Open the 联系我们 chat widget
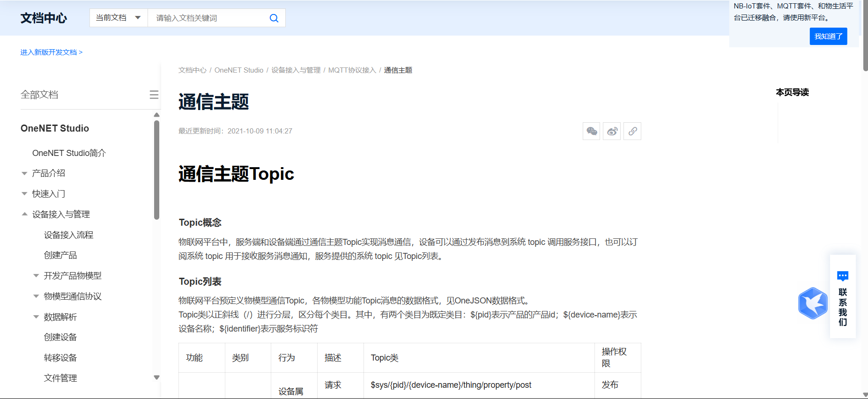868x399 pixels. tap(843, 296)
